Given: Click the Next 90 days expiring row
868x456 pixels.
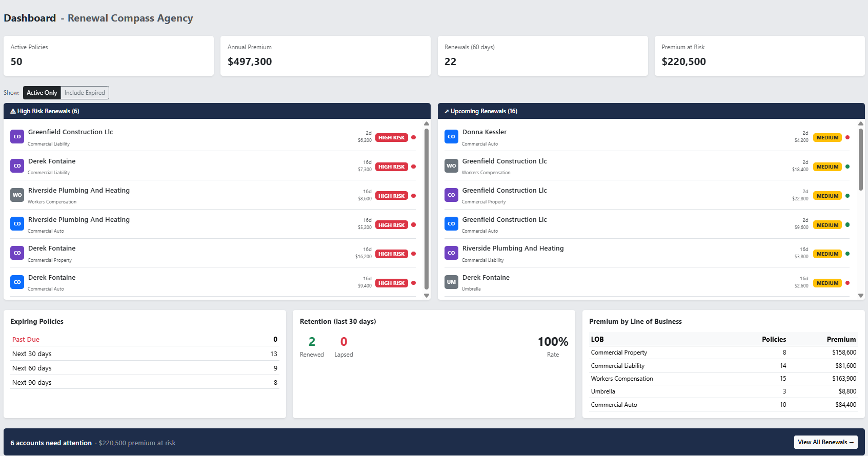Looking at the screenshot, I should coord(145,382).
